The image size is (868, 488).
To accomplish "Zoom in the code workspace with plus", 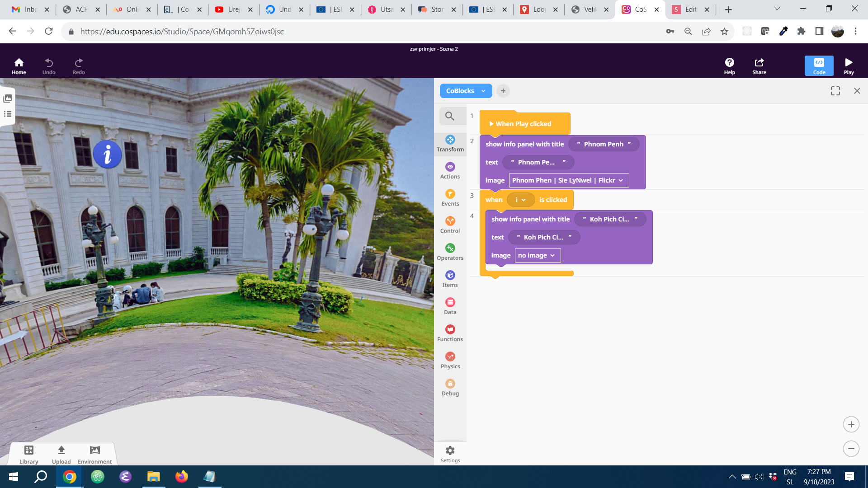I will [x=851, y=424].
